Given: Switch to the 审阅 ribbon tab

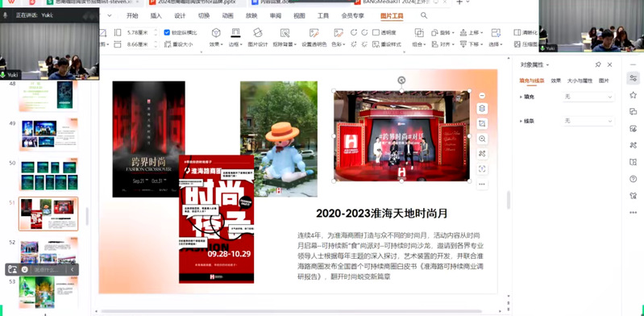Looking at the screenshot, I should 275,15.
